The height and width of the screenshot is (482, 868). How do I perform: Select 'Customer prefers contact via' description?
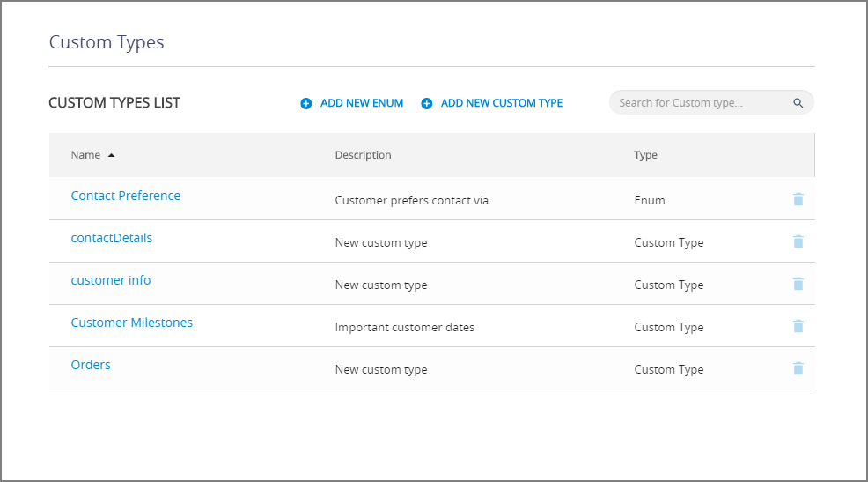[x=411, y=201]
